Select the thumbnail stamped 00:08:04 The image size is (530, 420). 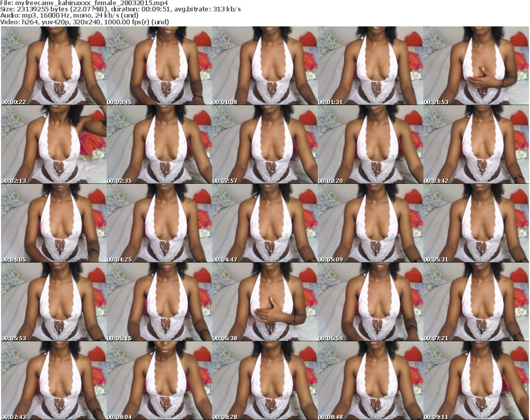[159, 381]
